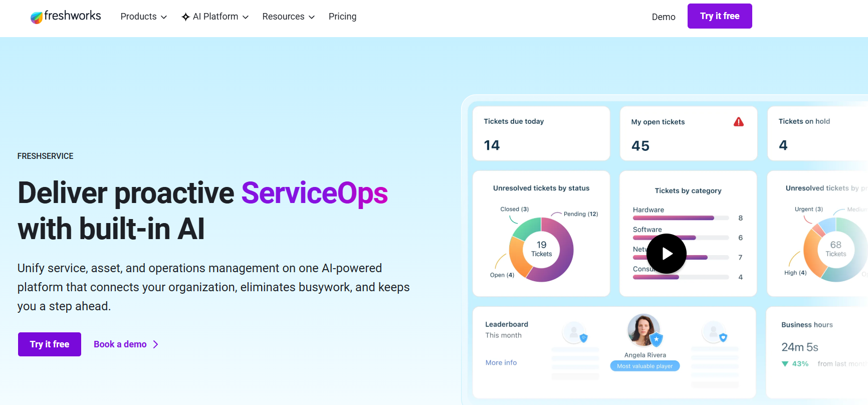Click the Demo link in header
Viewport: 868px width, 405px height.
tap(664, 17)
